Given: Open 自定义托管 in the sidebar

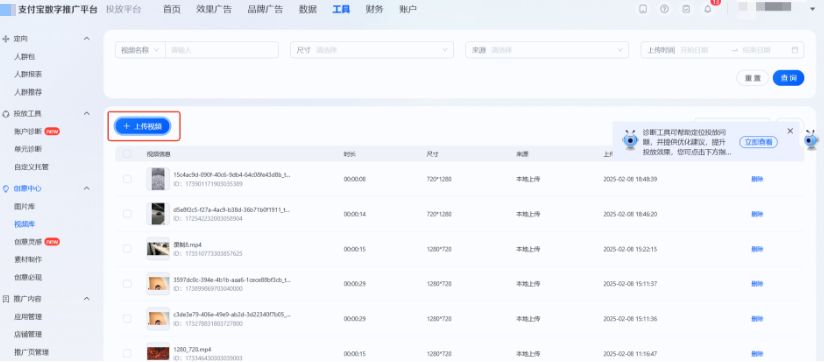Looking at the screenshot, I should click(x=32, y=167).
